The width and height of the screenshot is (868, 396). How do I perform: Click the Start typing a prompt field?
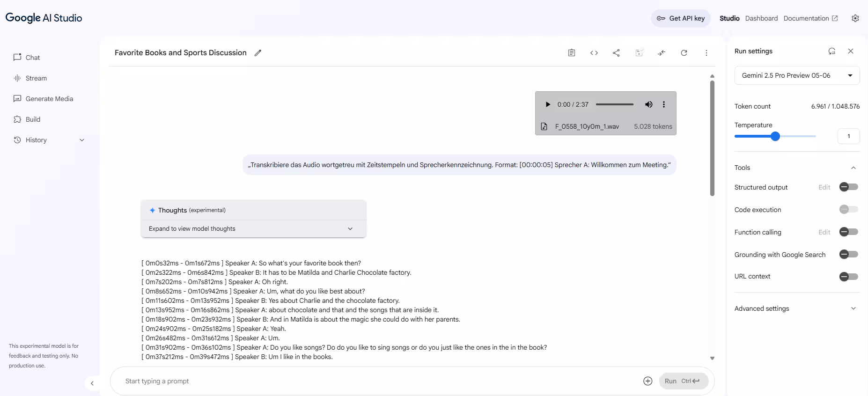379,381
